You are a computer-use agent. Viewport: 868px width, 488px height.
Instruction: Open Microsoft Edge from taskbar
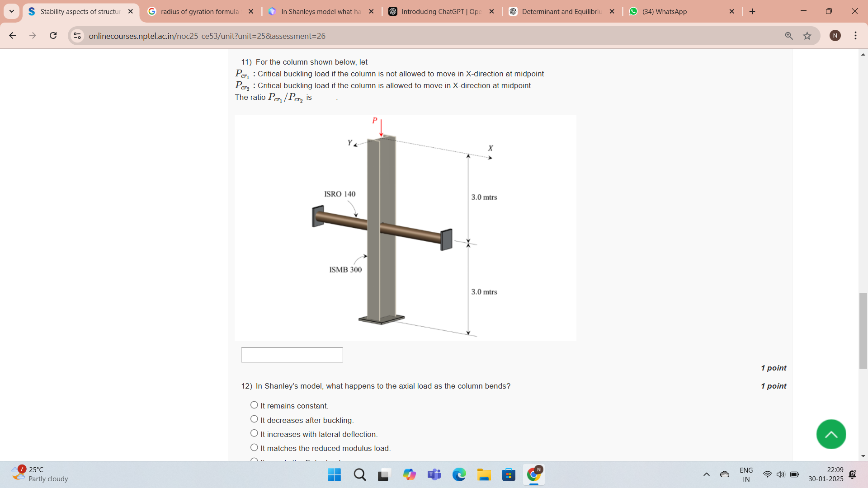point(459,474)
